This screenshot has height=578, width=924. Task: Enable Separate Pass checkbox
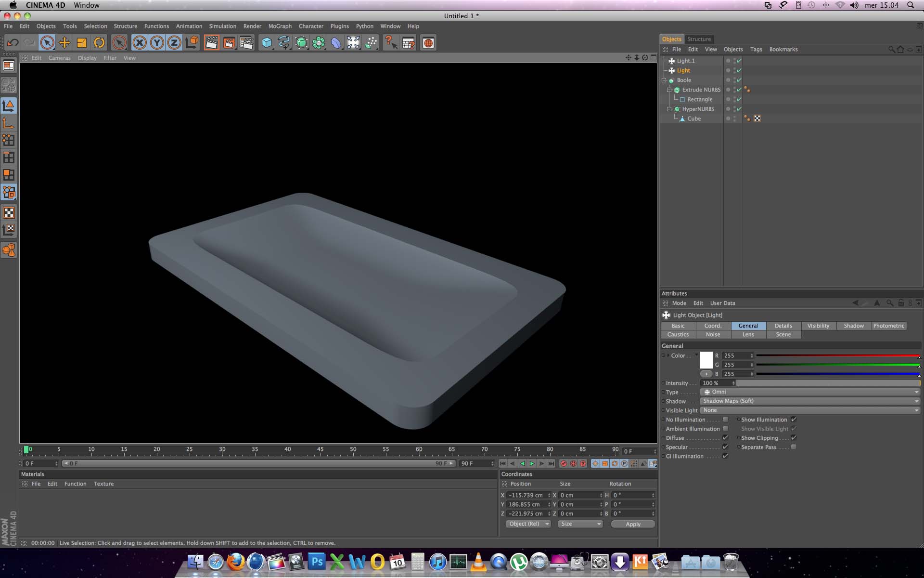794,447
